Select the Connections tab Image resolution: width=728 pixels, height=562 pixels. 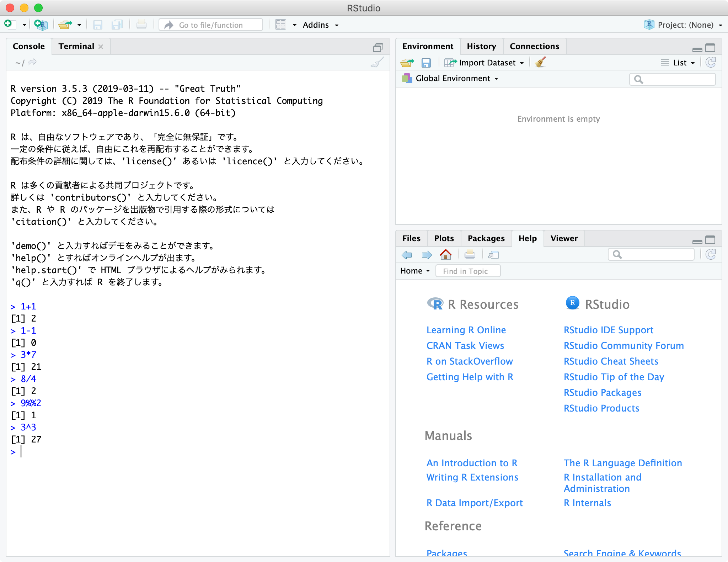click(534, 46)
